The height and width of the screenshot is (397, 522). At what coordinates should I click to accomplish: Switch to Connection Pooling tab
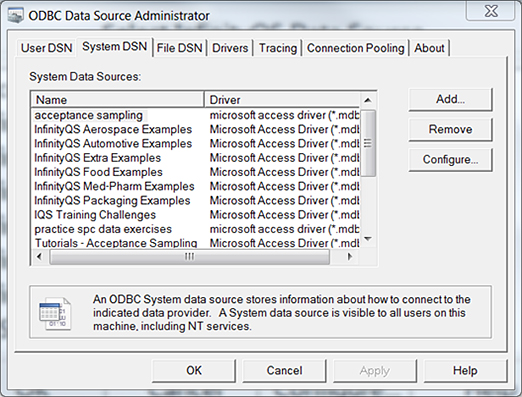355,48
